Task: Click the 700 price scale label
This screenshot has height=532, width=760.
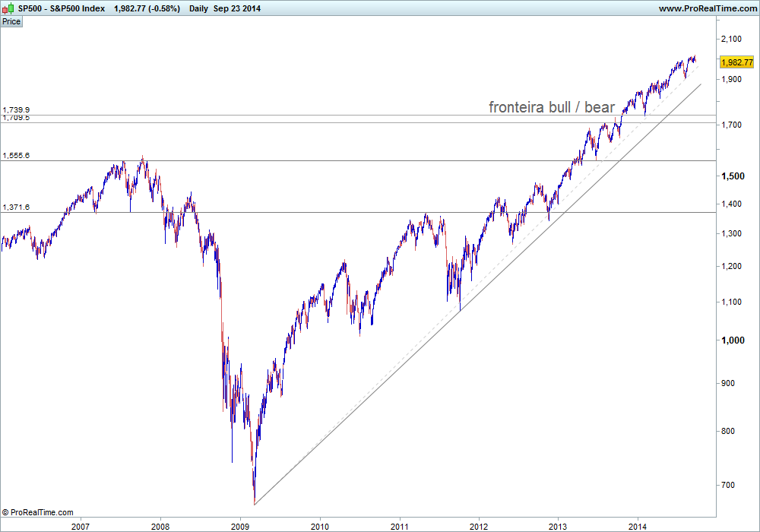Action: pyautogui.click(x=728, y=485)
